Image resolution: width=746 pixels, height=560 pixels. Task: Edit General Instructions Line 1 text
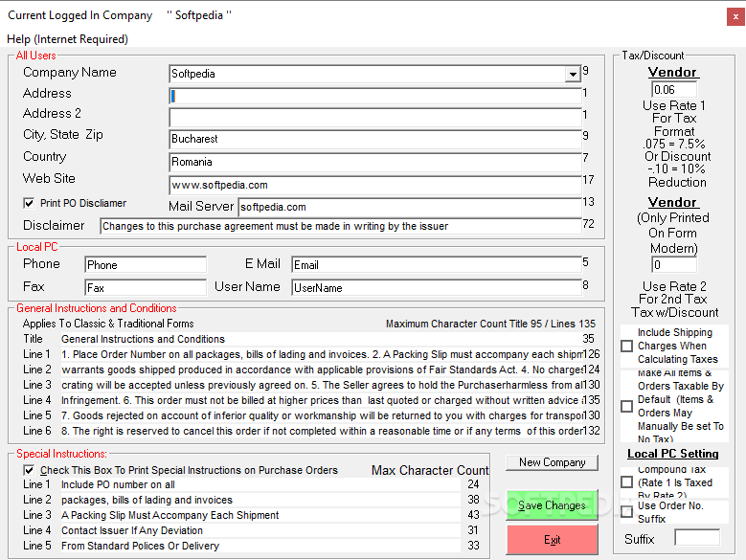point(321,354)
